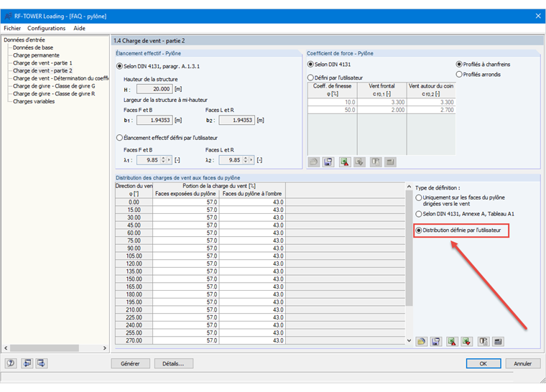
Task: Click direction cell 45.00 in wind table
Action: tap(134, 225)
